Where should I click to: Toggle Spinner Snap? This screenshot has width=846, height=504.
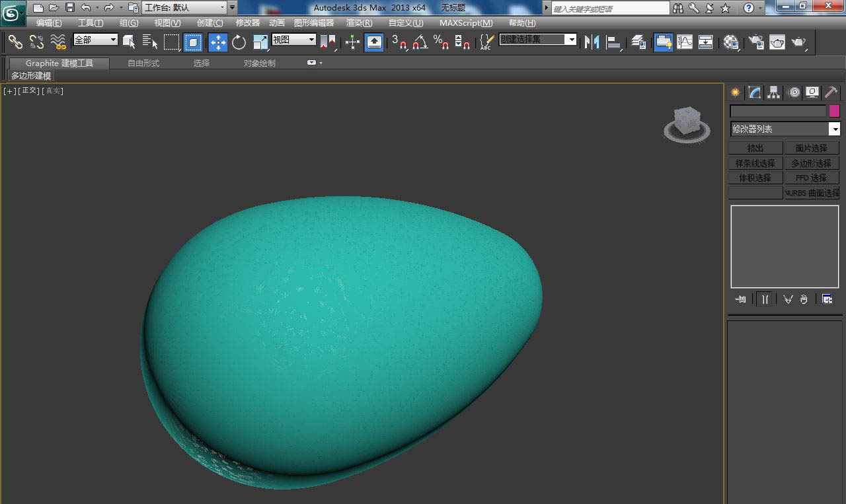[463, 42]
